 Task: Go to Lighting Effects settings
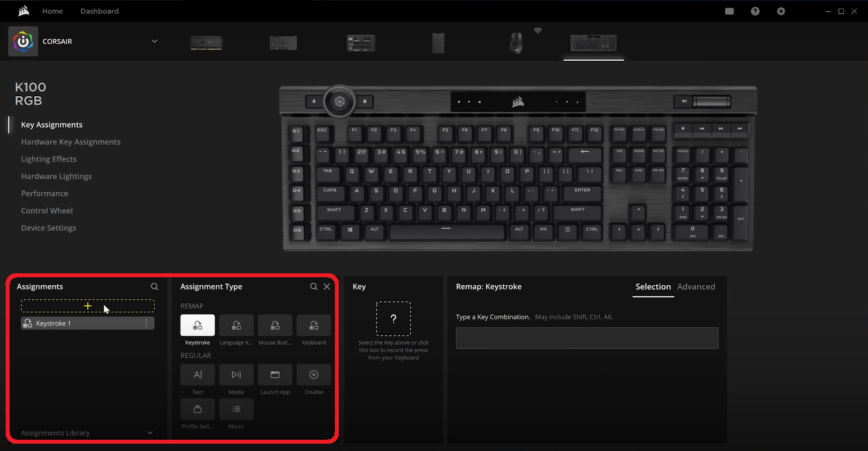point(48,159)
